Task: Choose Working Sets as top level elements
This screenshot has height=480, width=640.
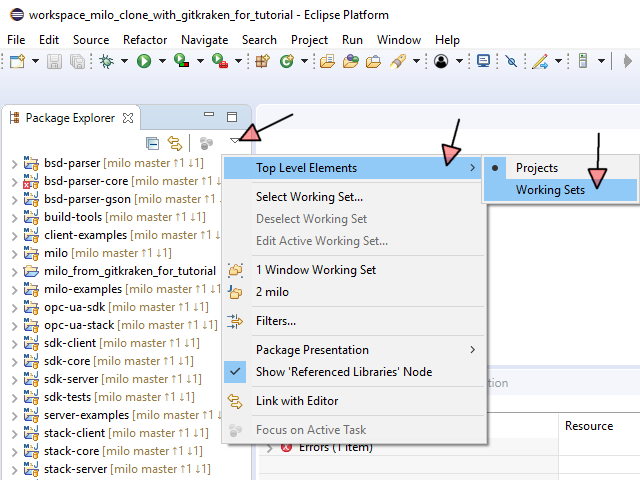Action: [560, 190]
